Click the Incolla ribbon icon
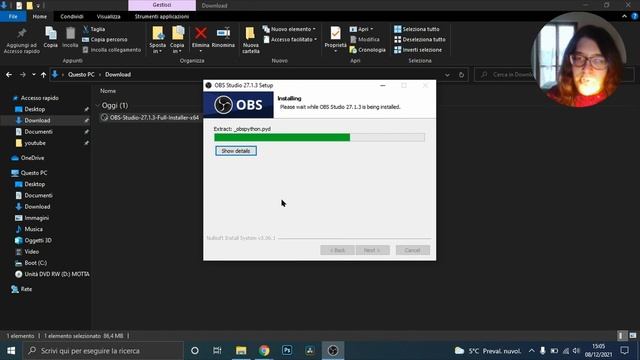 tap(70, 33)
